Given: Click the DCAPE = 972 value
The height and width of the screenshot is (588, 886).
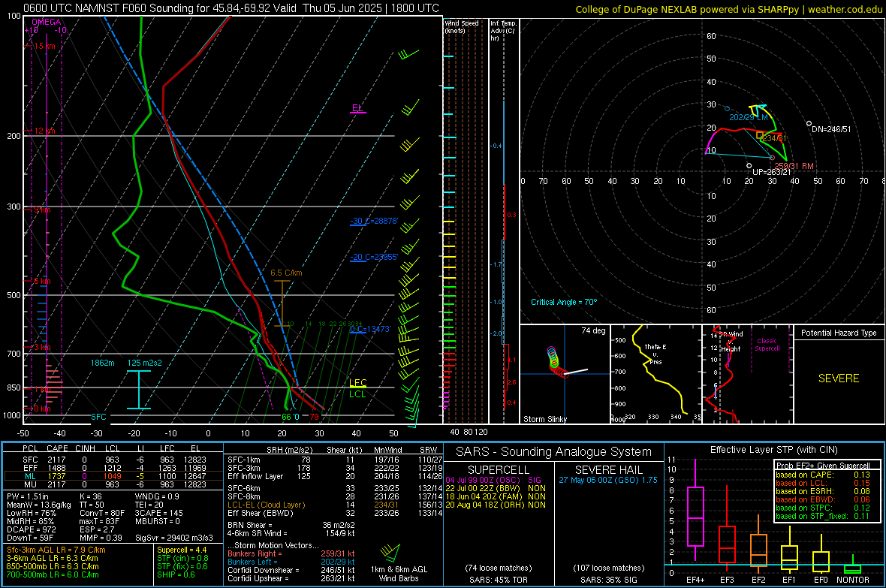Looking at the screenshot, I should (x=32, y=529).
